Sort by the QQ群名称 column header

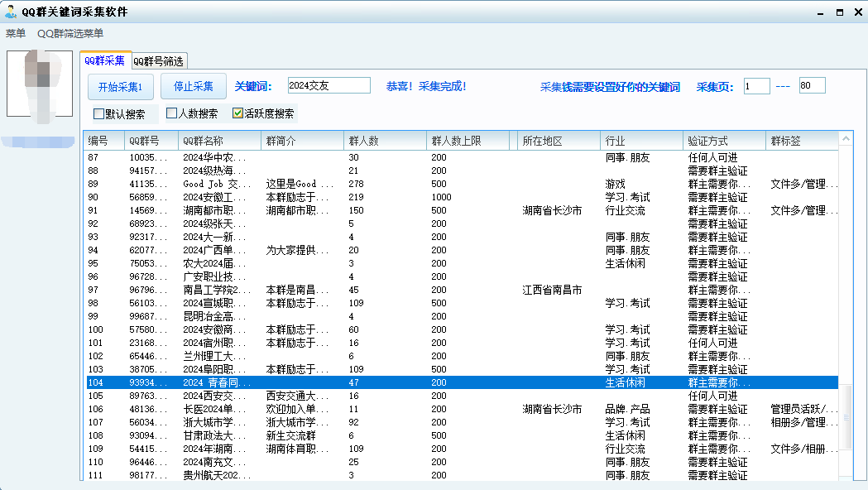click(x=219, y=141)
